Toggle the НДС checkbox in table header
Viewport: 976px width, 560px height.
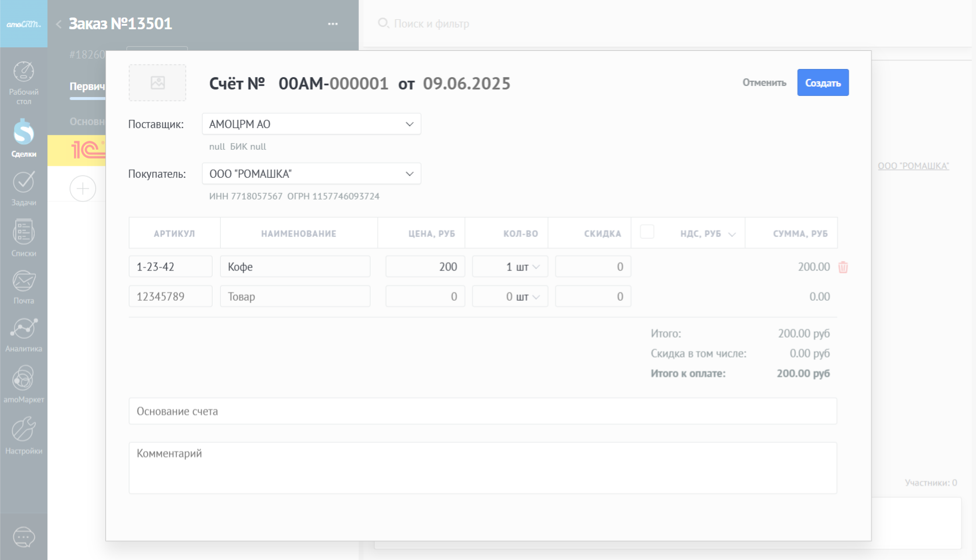coord(647,232)
